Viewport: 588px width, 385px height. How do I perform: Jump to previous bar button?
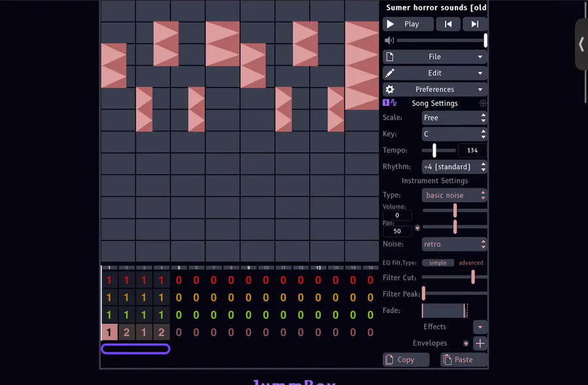point(448,24)
